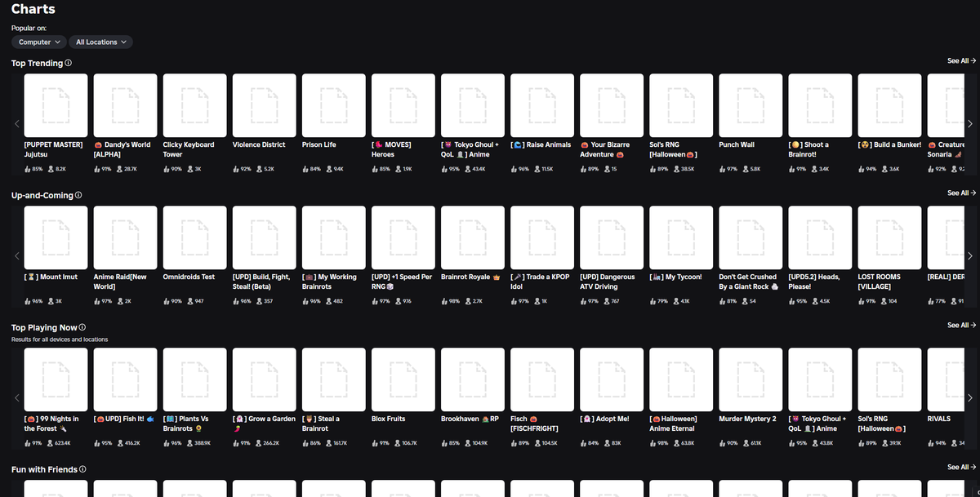The height and width of the screenshot is (497, 980).
Task: Select the RIVALS game title
Action: pyautogui.click(x=939, y=419)
